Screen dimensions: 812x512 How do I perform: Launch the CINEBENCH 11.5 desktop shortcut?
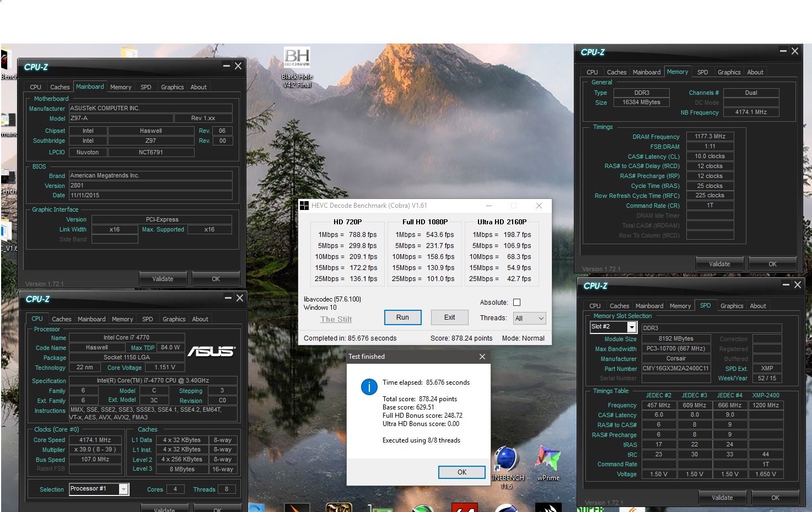tap(507, 467)
